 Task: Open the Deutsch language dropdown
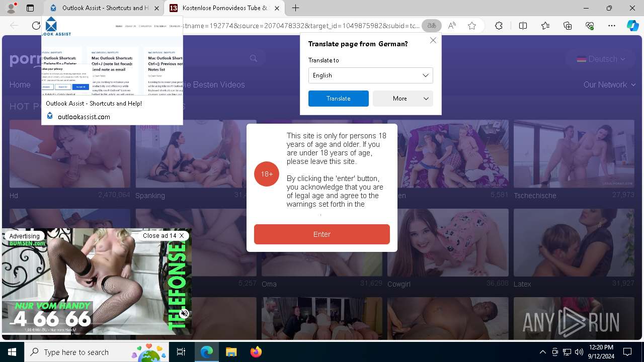click(x=601, y=59)
